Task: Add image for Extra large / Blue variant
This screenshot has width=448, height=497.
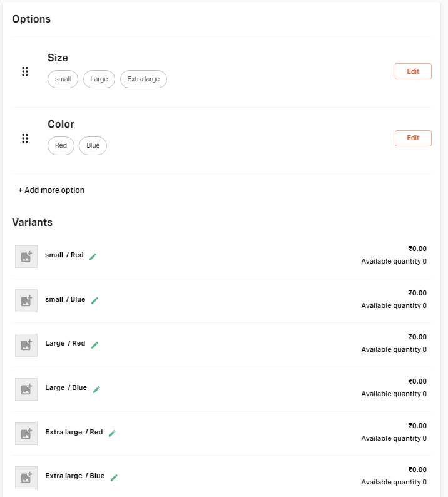Action: [x=26, y=478]
